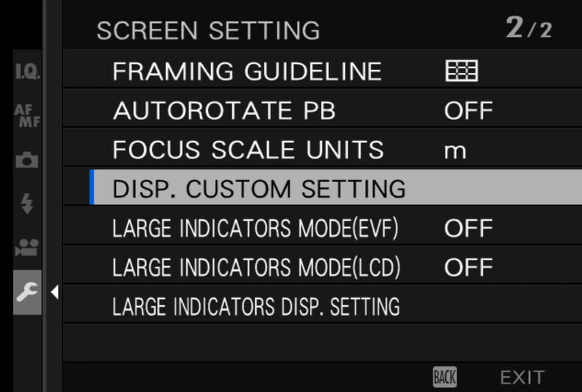Collapse menu with the left arrow
The height and width of the screenshot is (392, 582).
(x=55, y=292)
